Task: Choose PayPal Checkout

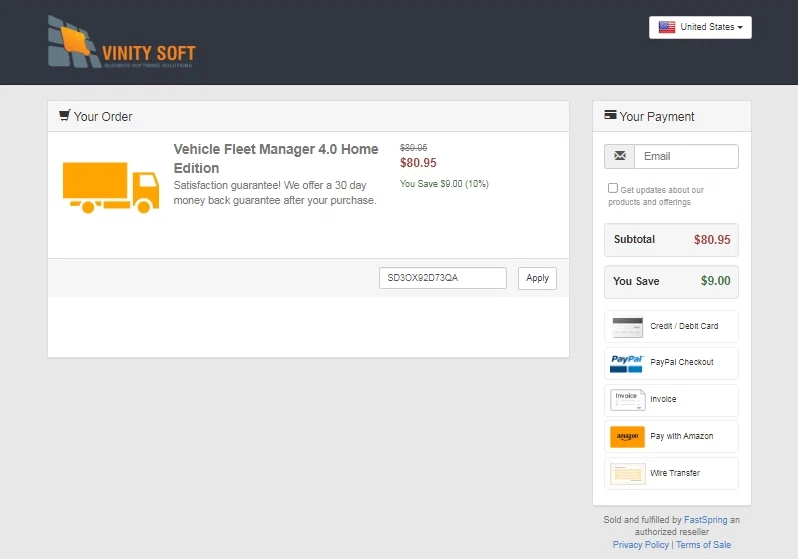Action: (x=671, y=363)
